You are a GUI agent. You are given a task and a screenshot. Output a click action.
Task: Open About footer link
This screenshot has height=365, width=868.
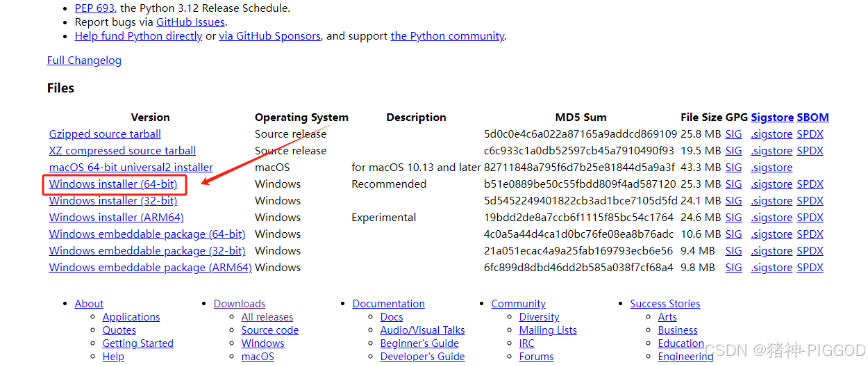coord(89,304)
